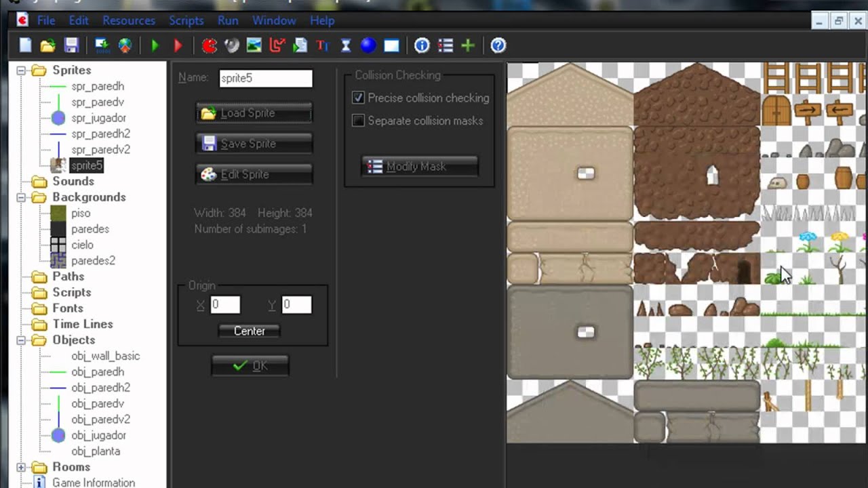
Task: Select obj_planta object
Action: click(96, 451)
